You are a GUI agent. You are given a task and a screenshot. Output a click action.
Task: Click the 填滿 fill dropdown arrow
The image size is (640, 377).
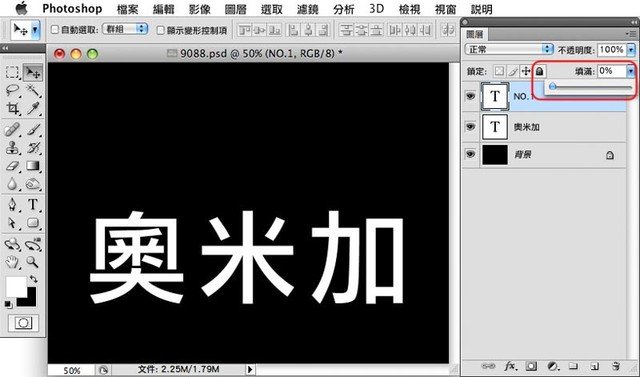pyautogui.click(x=631, y=71)
